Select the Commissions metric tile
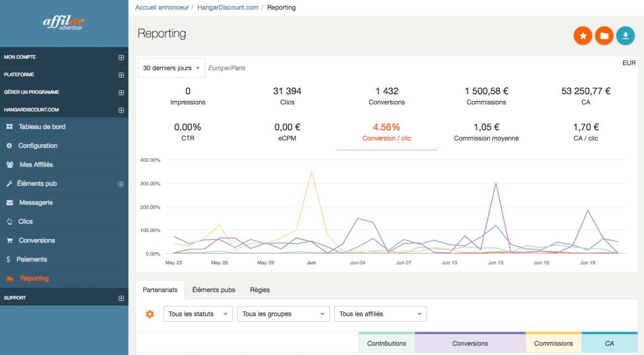 click(x=486, y=96)
